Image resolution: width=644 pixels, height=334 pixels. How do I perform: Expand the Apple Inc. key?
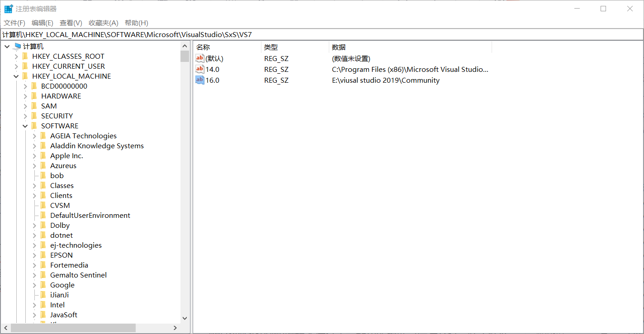(34, 156)
